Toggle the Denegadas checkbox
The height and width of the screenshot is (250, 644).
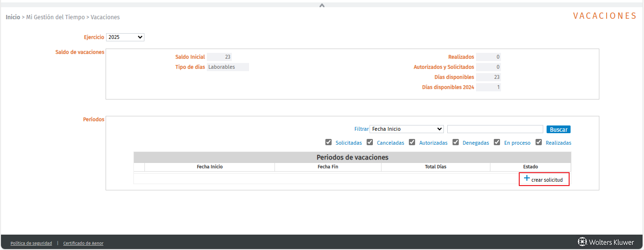(x=456, y=142)
